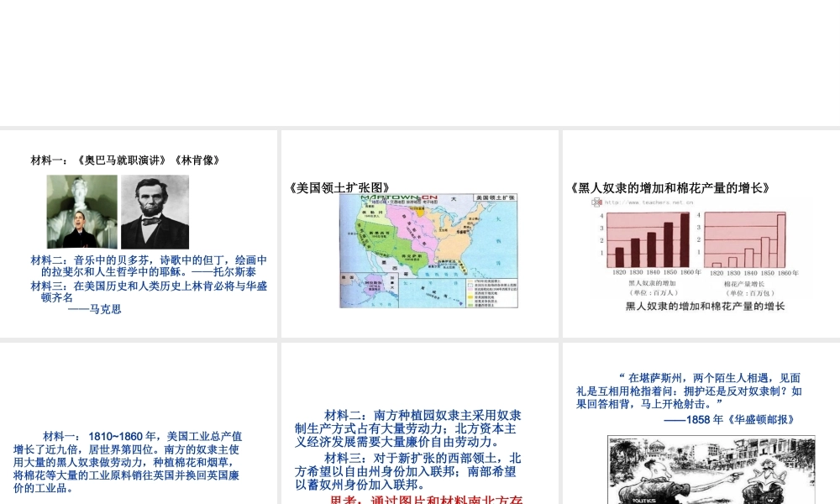The width and height of the screenshot is (840, 504).
Task: Click the text 材料三：对于新扩张的西部领土
Action: [417, 459]
